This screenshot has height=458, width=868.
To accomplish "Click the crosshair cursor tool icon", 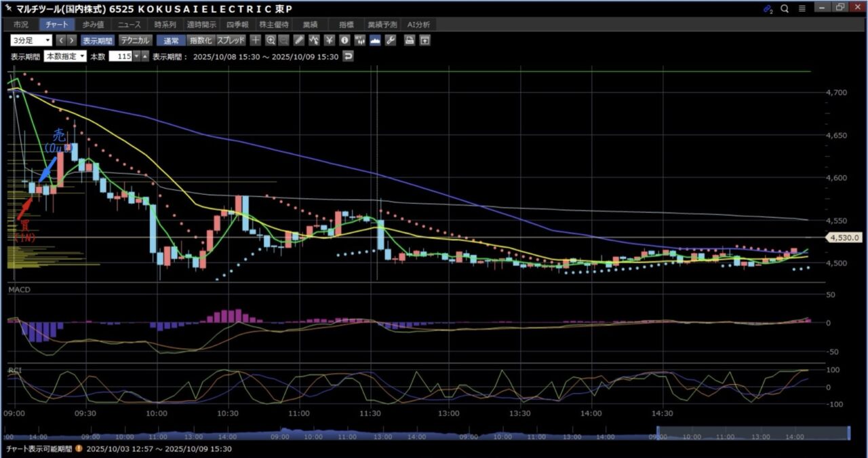I will click(x=256, y=40).
